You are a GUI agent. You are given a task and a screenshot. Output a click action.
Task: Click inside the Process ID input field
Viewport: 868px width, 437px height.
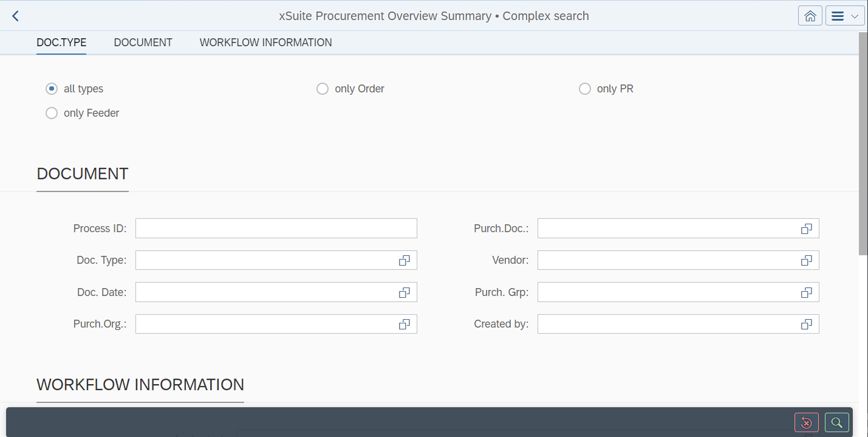tap(276, 228)
